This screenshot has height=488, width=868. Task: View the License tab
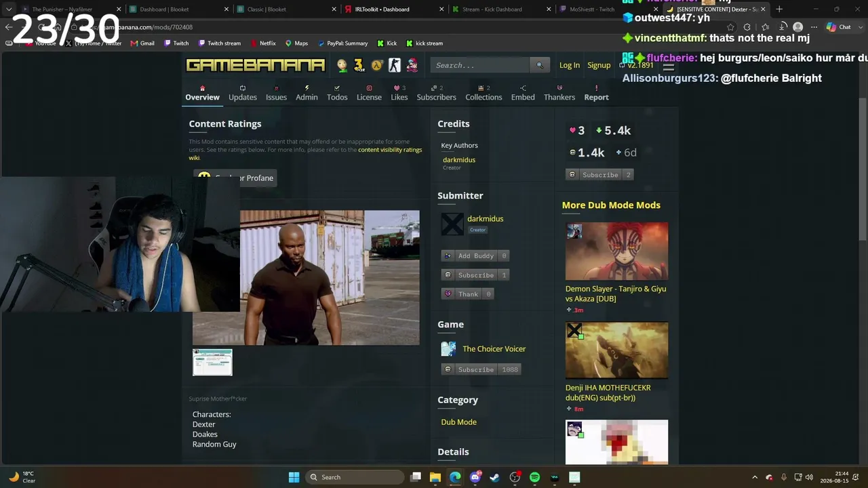click(x=369, y=93)
